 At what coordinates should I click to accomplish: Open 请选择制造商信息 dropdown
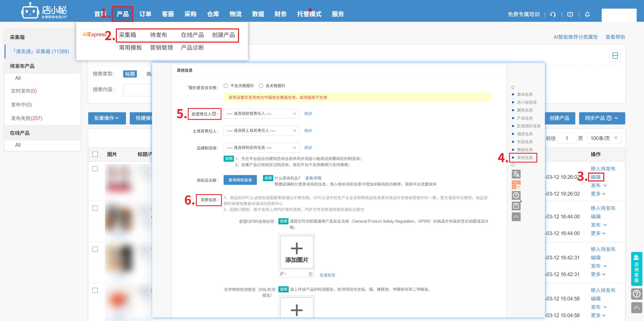tap(261, 148)
